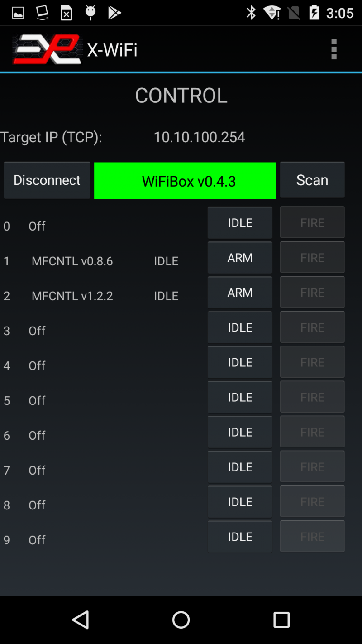Toggle ARM for MFCNTL v1.2.2 channel
This screenshot has width=362, height=644.
click(240, 293)
